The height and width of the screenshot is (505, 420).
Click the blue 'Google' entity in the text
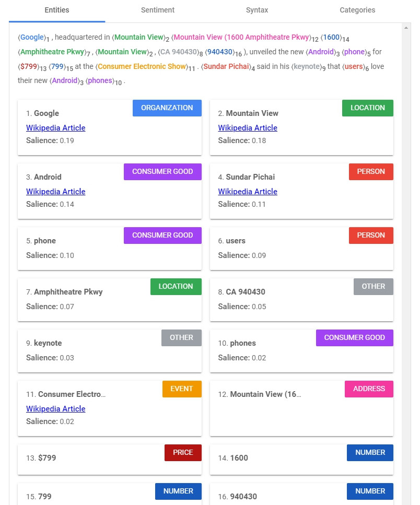point(32,38)
